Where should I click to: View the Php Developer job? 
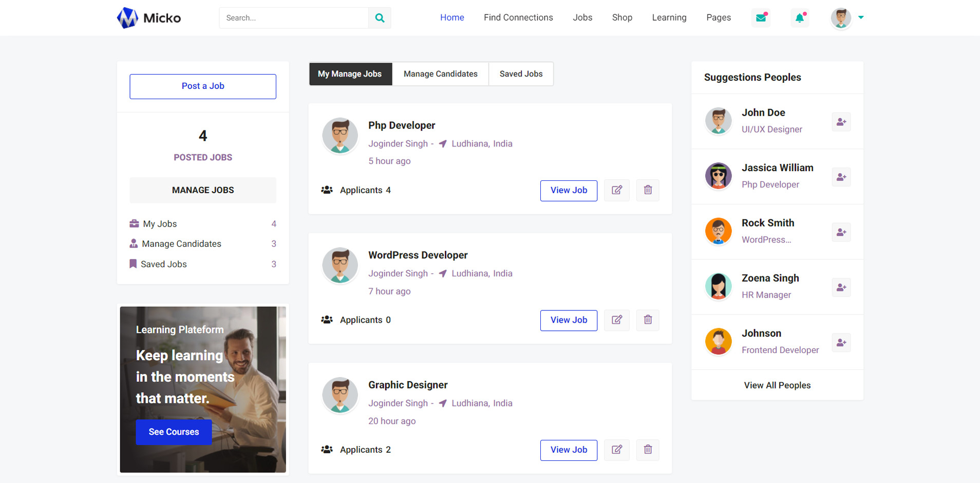tap(569, 191)
